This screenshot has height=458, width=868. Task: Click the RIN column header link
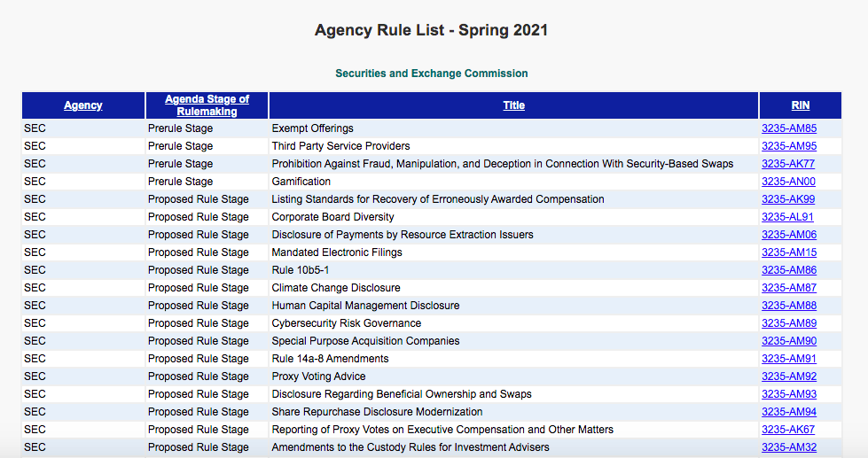point(800,105)
